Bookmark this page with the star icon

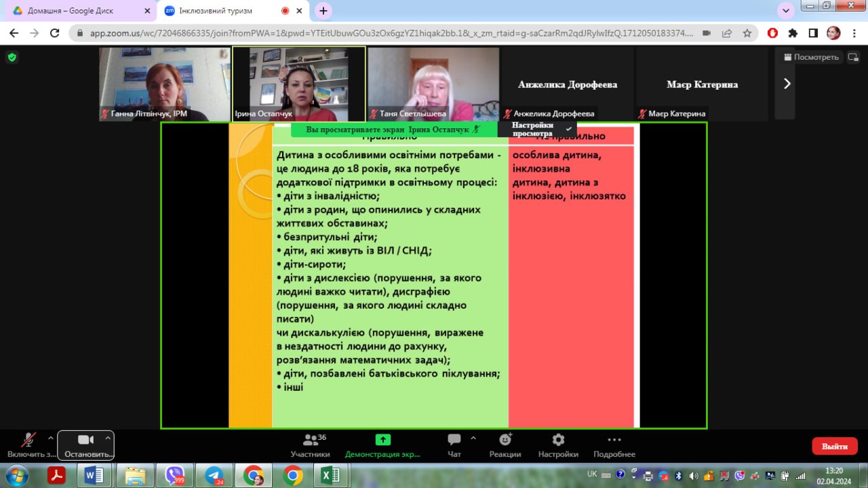[x=747, y=33]
